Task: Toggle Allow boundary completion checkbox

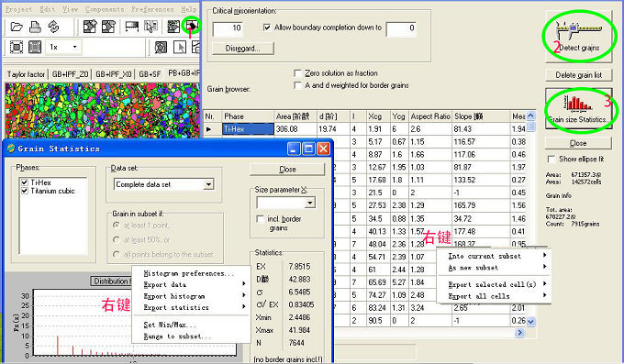Action: [267, 28]
